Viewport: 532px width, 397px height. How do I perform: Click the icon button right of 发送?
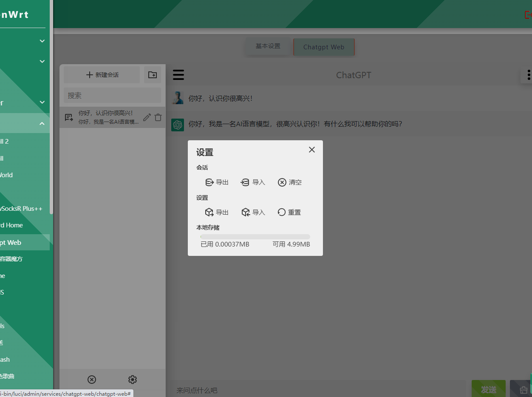tap(523, 389)
